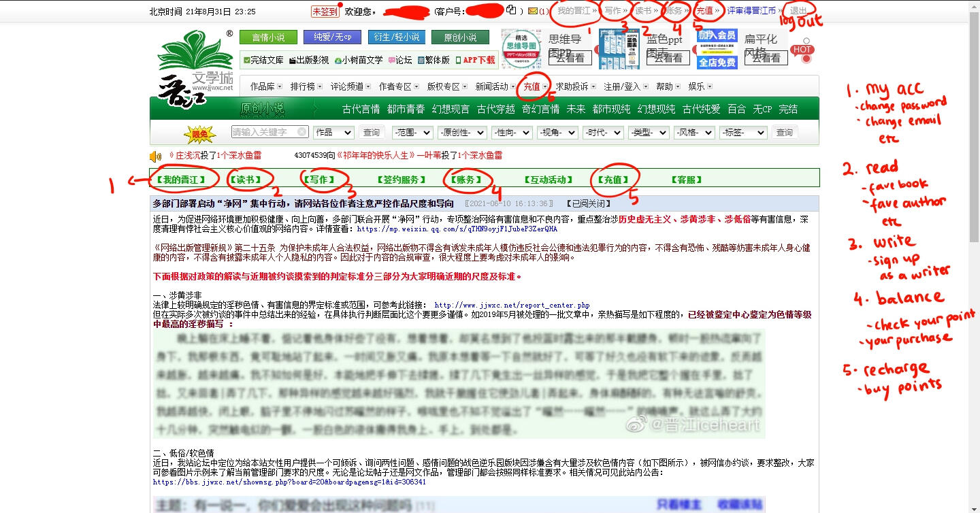The height and width of the screenshot is (513, 980).
Task: Click the 限免 free-limited burst badge
Action: pyautogui.click(x=199, y=133)
